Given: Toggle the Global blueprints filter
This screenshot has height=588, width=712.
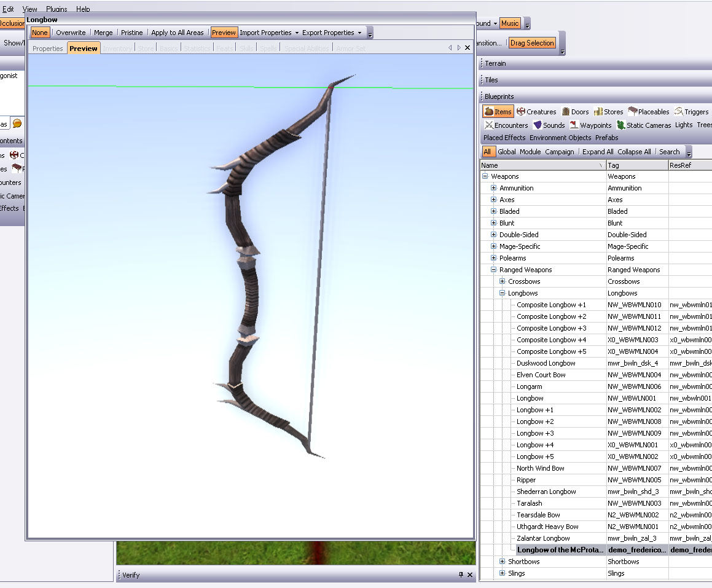Looking at the screenshot, I should [x=507, y=152].
